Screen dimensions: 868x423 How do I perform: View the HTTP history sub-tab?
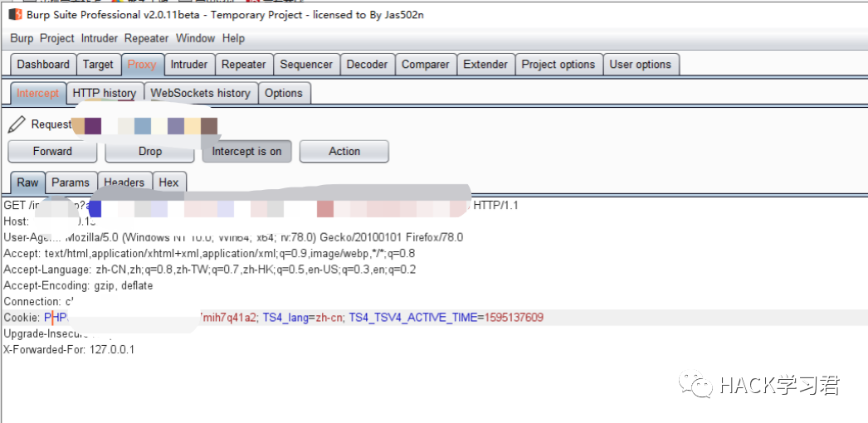tap(104, 93)
